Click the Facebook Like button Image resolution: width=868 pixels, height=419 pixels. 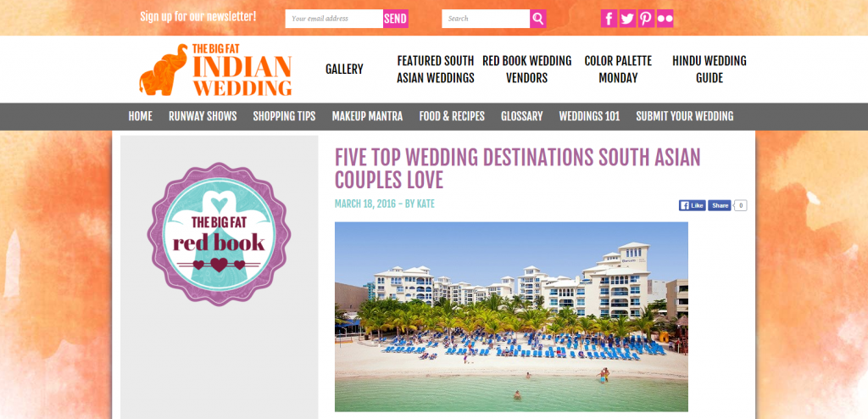692,205
